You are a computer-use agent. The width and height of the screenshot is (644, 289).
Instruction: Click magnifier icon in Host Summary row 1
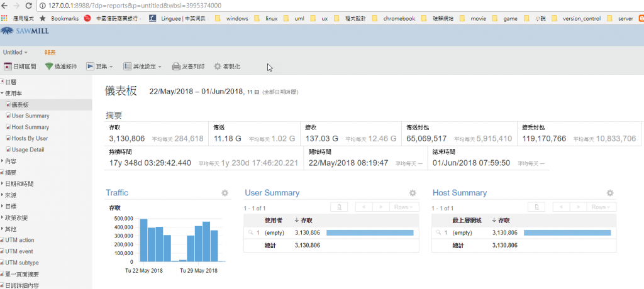tap(438, 232)
